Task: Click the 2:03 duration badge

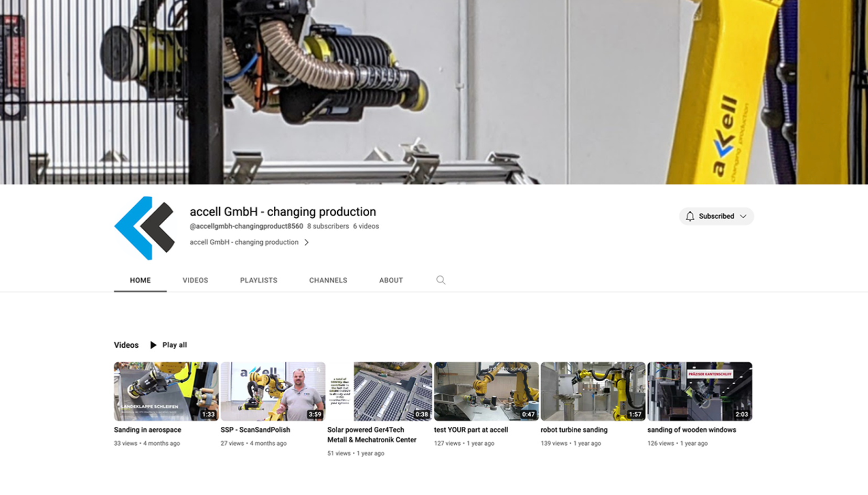Action: click(x=742, y=414)
